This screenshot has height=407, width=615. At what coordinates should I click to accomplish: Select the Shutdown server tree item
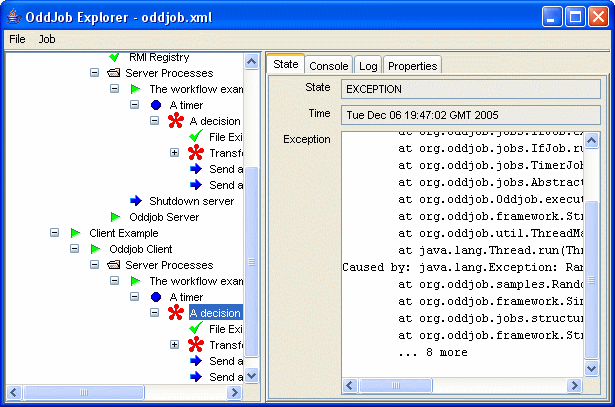coord(190,201)
